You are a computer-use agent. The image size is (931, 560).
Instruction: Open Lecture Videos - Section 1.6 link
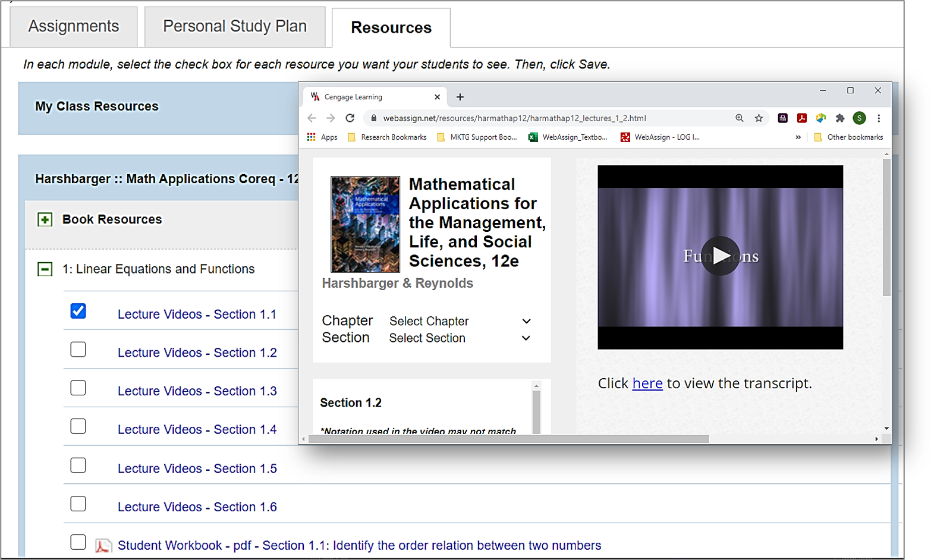[x=197, y=507]
